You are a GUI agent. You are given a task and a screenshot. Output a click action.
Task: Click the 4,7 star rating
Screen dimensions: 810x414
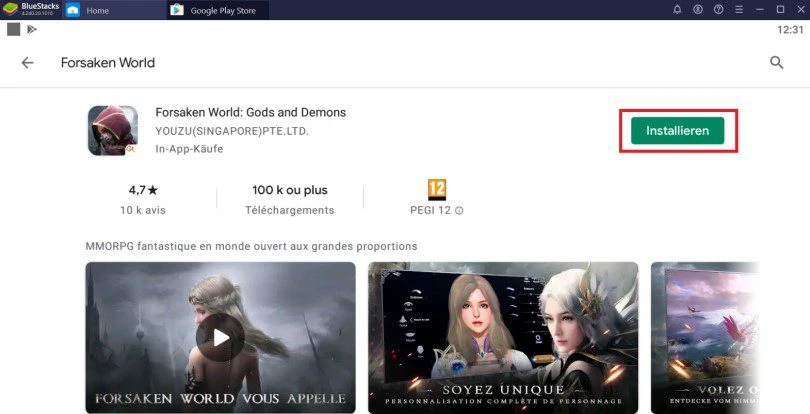(143, 190)
